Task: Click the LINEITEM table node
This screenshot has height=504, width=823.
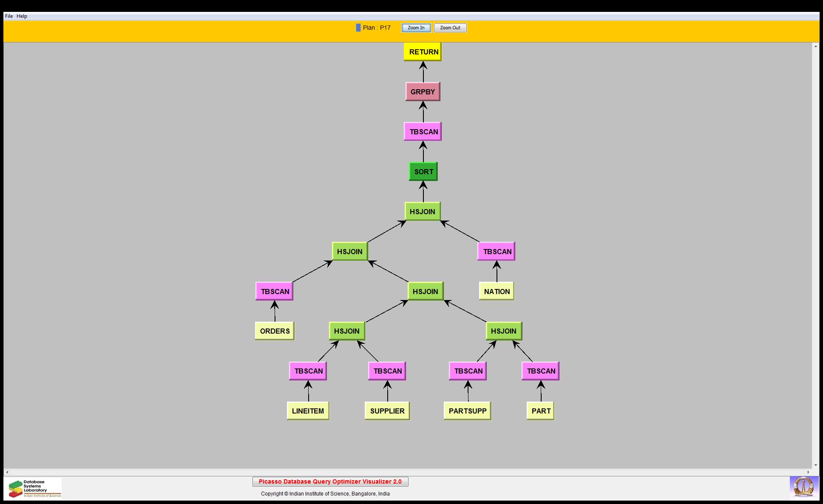Action: point(308,411)
